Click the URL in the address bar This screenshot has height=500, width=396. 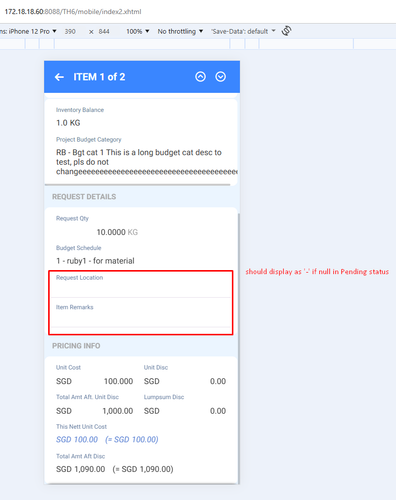coord(73,12)
